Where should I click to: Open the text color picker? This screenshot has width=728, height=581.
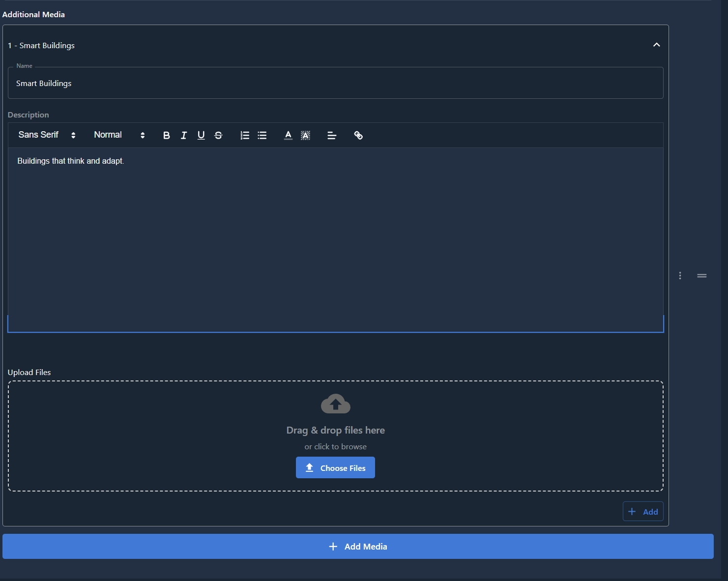tap(288, 136)
